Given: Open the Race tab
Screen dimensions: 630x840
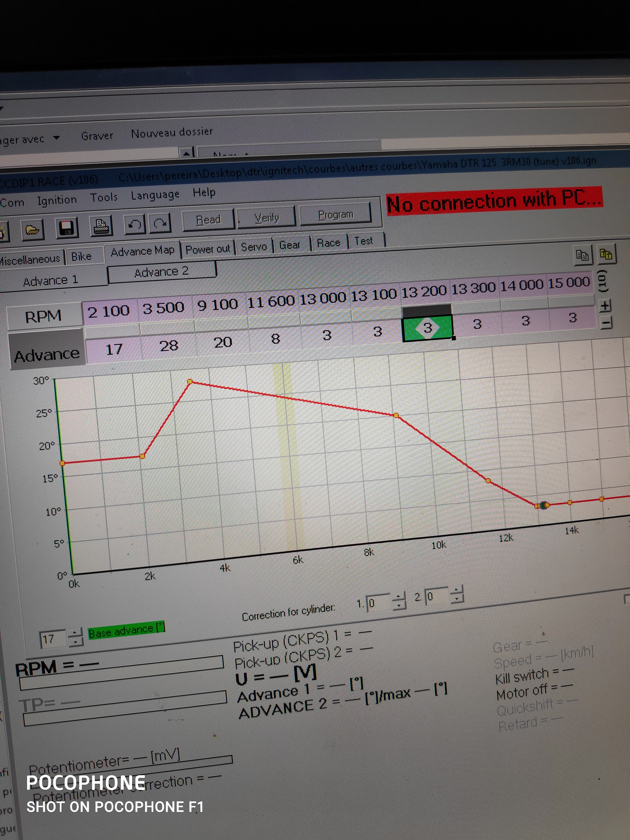Looking at the screenshot, I should pos(329,243).
